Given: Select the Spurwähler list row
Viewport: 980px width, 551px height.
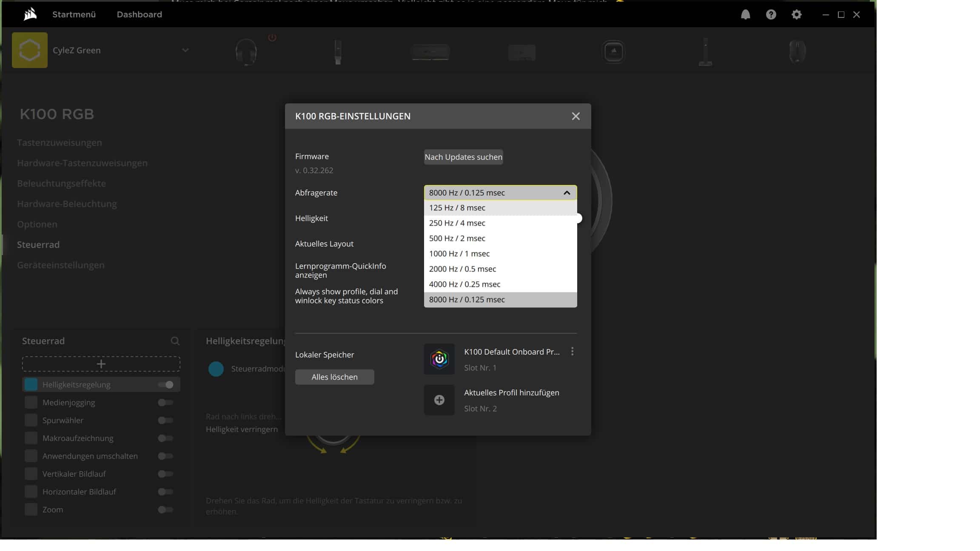Looking at the screenshot, I should pyautogui.click(x=101, y=420).
